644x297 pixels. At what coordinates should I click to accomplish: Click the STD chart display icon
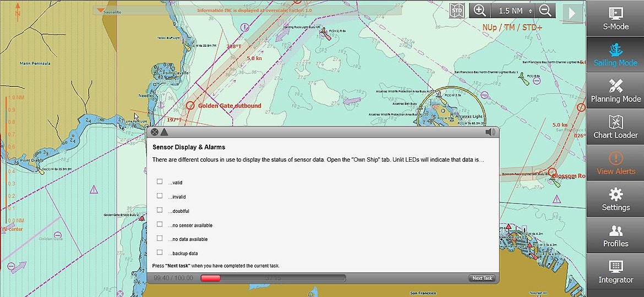[x=457, y=11]
